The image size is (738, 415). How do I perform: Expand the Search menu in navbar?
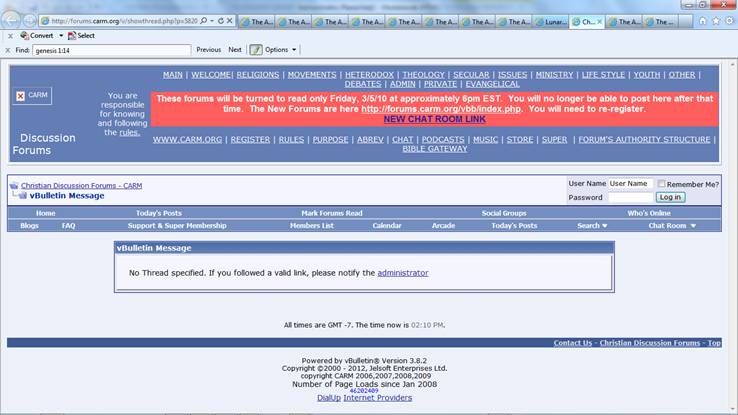click(x=592, y=226)
